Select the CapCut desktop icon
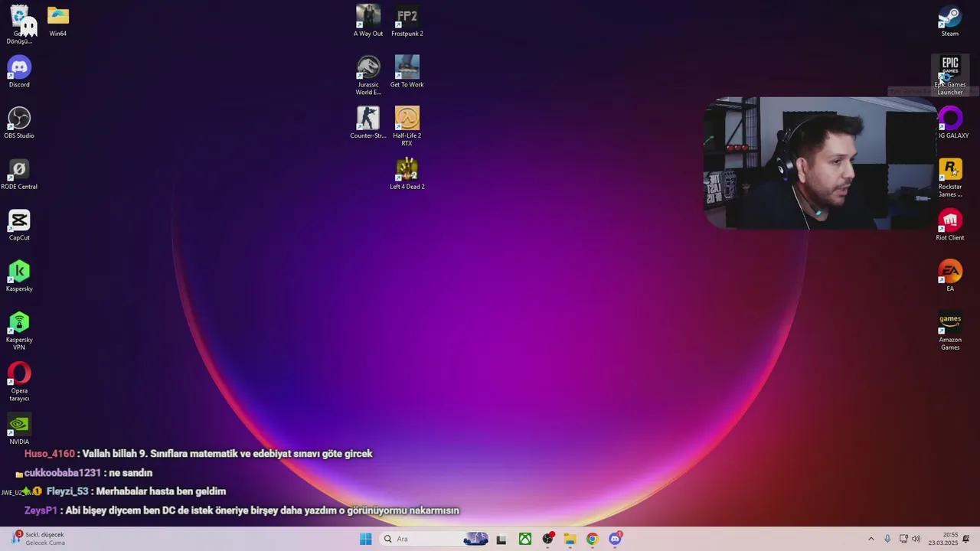Screen dimensions: 980x551 coord(19,221)
